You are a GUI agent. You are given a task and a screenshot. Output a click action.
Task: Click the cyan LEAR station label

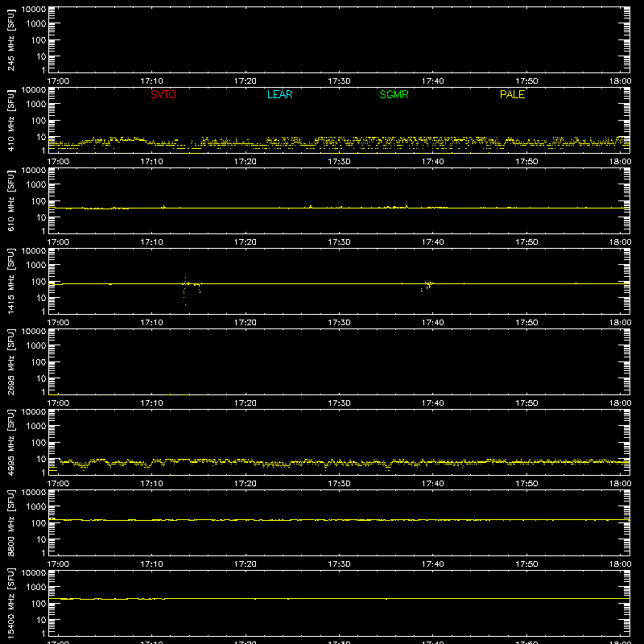(x=279, y=94)
